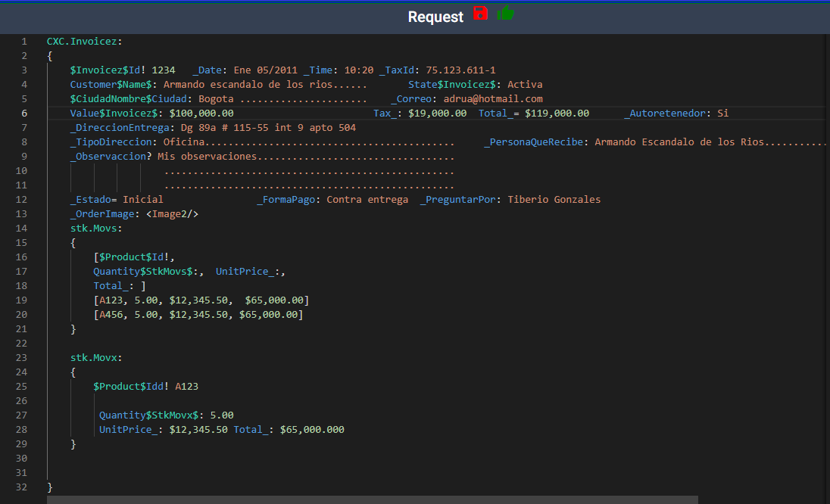Image resolution: width=830 pixels, height=504 pixels.
Task: Click the Quantity$StkMovs$ column header
Action: (x=143, y=272)
